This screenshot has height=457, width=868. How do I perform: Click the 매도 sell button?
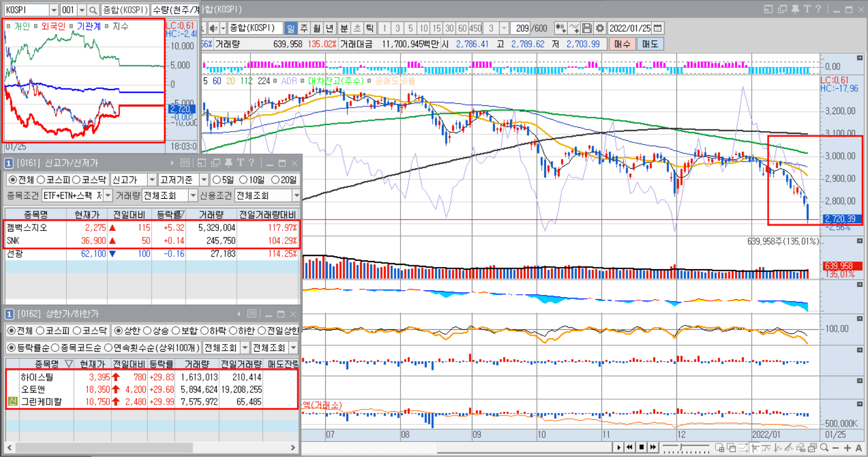pyautogui.click(x=650, y=44)
